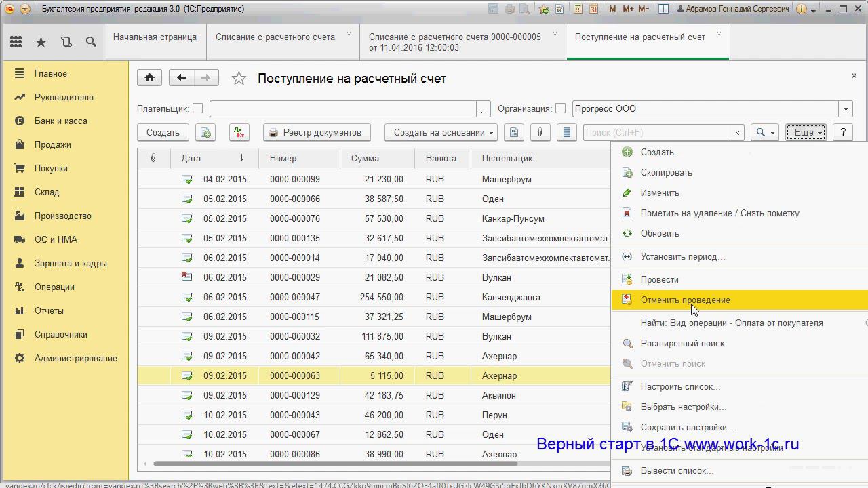Open the sections menu grid icon
Screen dimensions: 868x488
point(16,42)
